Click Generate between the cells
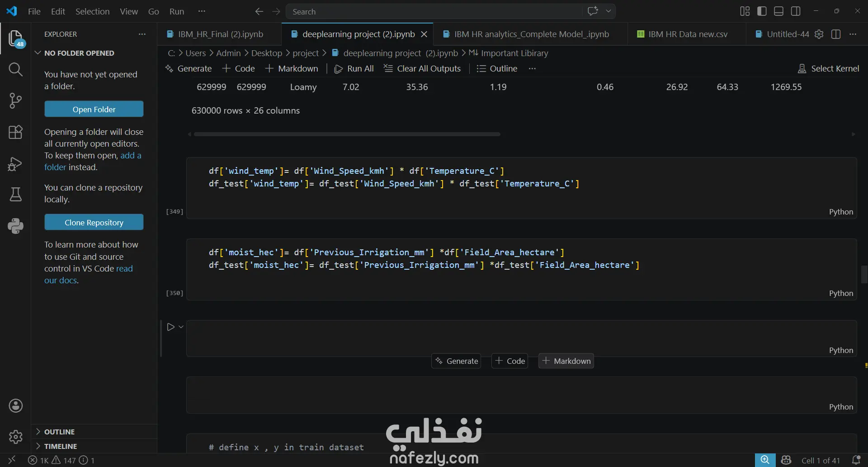Image resolution: width=868 pixels, height=467 pixels. point(456,361)
